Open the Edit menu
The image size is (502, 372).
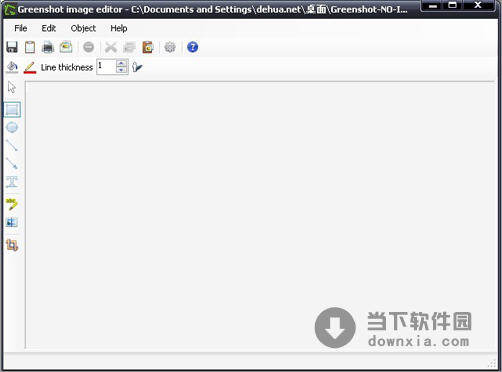[x=49, y=28]
